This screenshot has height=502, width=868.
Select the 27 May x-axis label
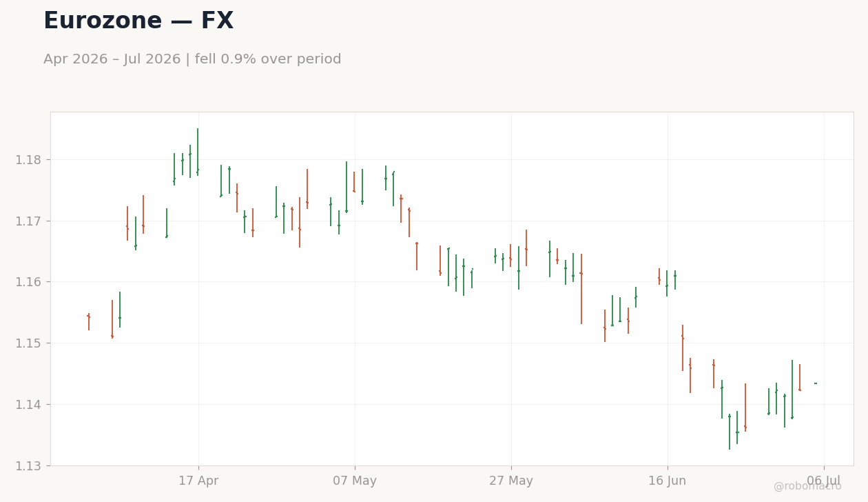pyautogui.click(x=511, y=481)
